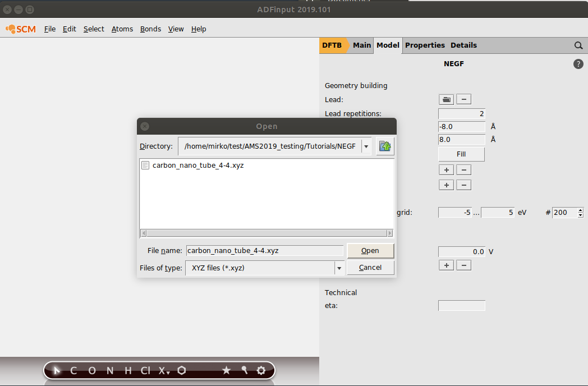Screen dimensions: 588x386
Task: Decrease the grid points value of 200
Action: (581, 215)
